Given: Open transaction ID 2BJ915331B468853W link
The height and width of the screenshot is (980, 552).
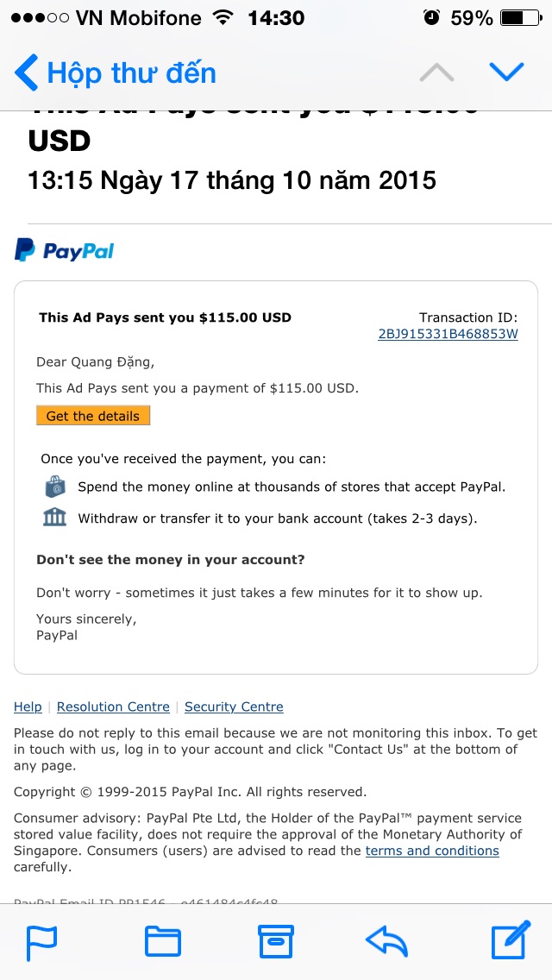Looking at the screenshot, I should (448, 335).
